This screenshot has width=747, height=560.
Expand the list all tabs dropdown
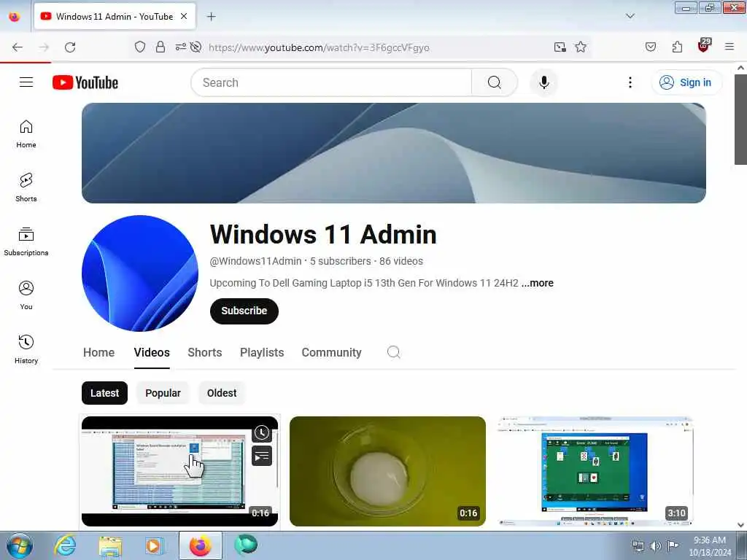tap(630, 16)
